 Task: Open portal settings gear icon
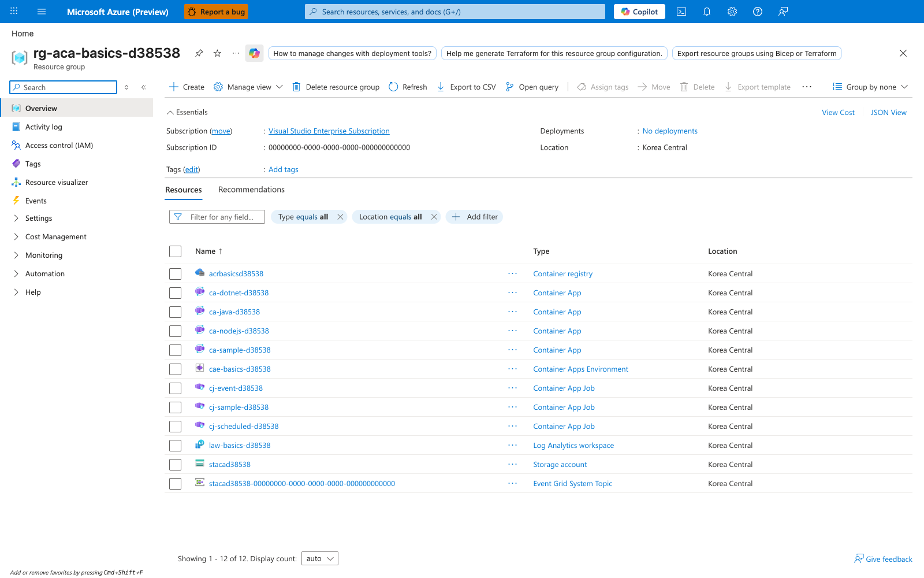[x=732, y=12]
